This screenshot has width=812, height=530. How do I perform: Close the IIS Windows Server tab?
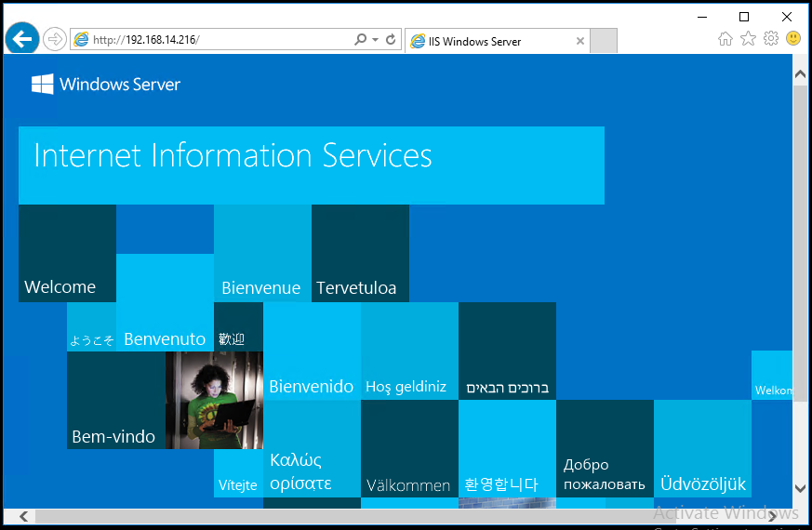click(x=580, y=41)
